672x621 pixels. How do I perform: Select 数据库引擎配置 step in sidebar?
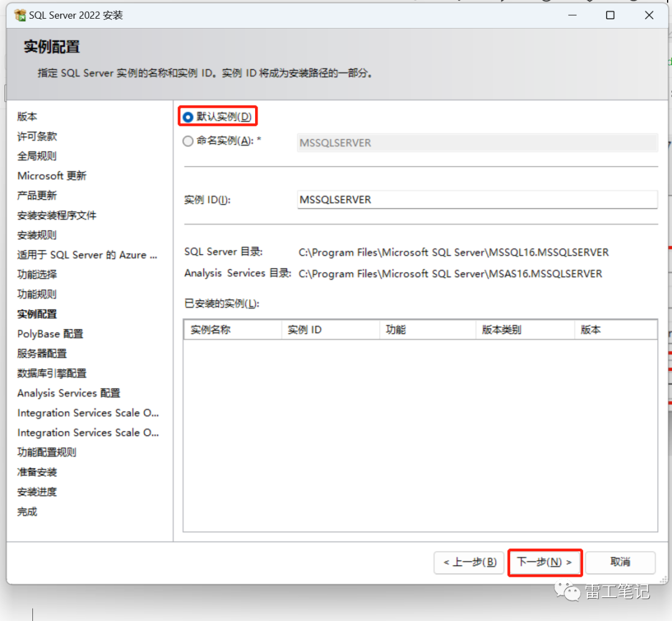(x=52, y=373)
